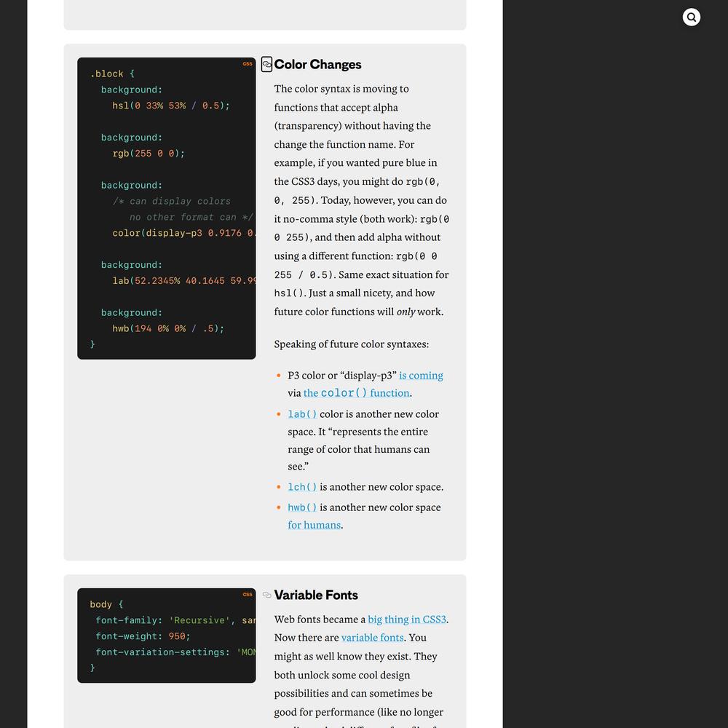Click anchor link icon beside Color Changes
The height and width of the screenshot is (728, 728).
(x=266, y=64)
